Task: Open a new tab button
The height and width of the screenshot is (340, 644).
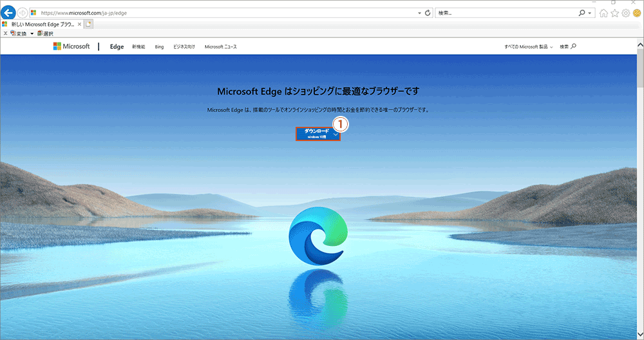Action: tap(88, 24)
